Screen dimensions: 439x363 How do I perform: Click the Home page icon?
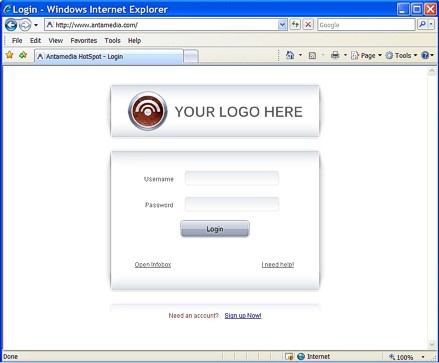(290, 55)
